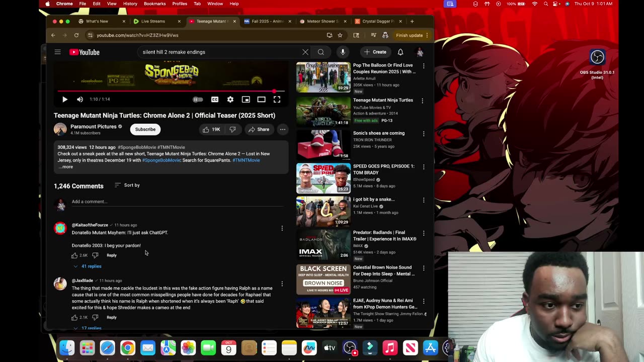
Task: Switch to What's New tab
Action: [102, 21]
